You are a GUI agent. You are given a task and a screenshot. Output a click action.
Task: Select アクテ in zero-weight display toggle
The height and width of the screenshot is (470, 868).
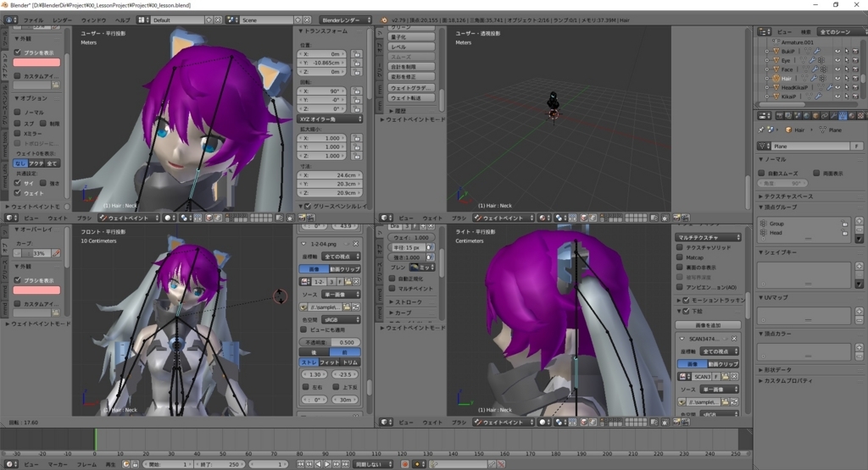pyautogui.click(x=36, y=163)
